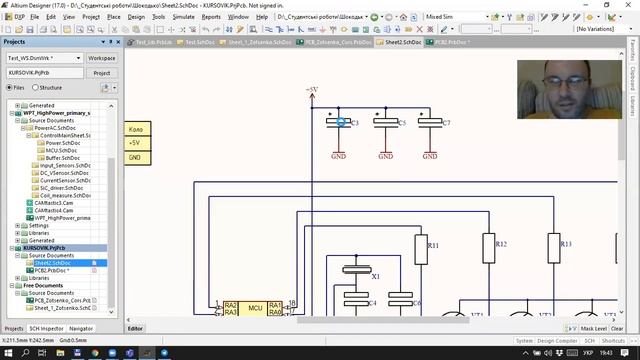Select the Place No ERC red cross
The width and height of the screenshot is (640, 360).
(419, 30)
